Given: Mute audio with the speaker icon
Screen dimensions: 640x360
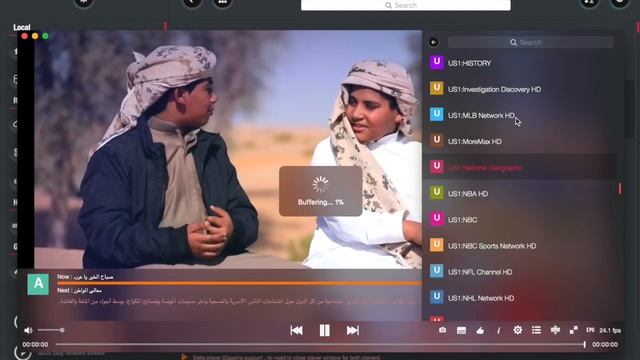Looking at the screenshot, I should (28, 330).
